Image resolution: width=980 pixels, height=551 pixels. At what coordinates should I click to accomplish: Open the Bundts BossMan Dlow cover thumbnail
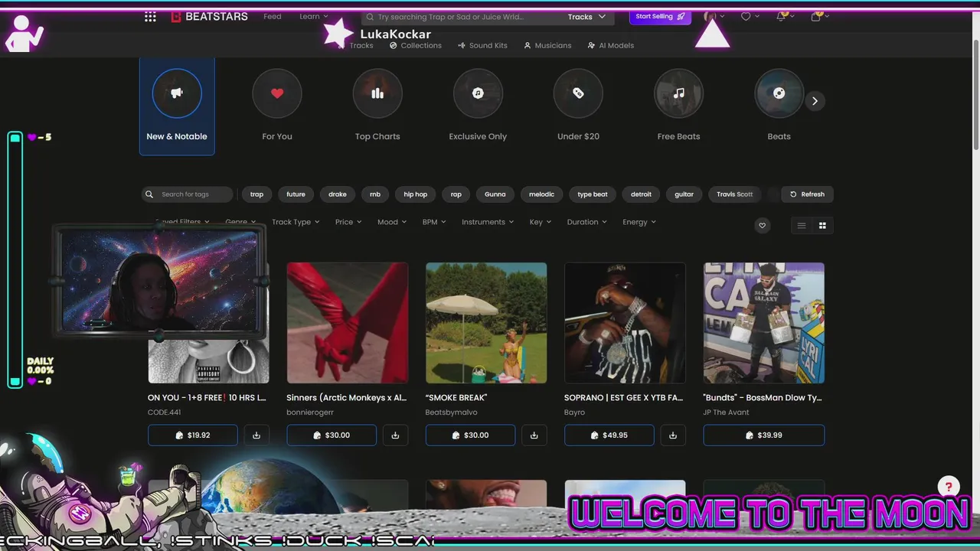(764, 323)
